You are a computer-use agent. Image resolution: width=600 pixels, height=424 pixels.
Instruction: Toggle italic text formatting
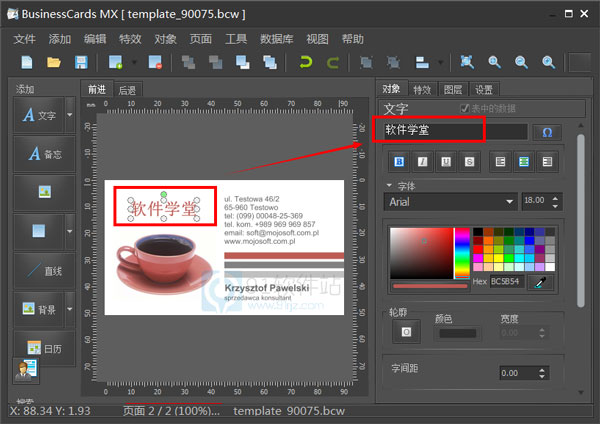(x=422, y=161)
